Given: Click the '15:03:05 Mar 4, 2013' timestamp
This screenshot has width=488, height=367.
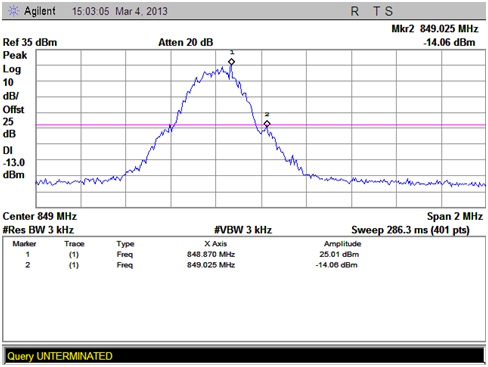Looking at the screenshot, I should (120, 11).
